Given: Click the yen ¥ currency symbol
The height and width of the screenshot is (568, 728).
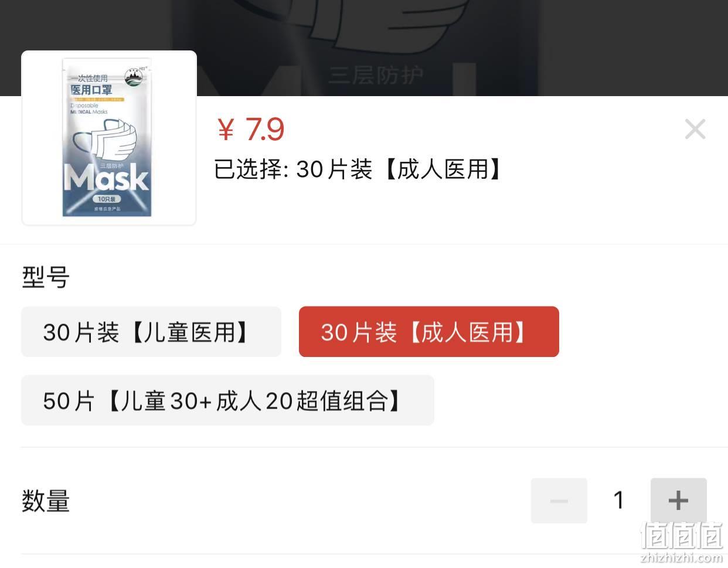Looking at the screenshot, I should [x=226, y=130].
